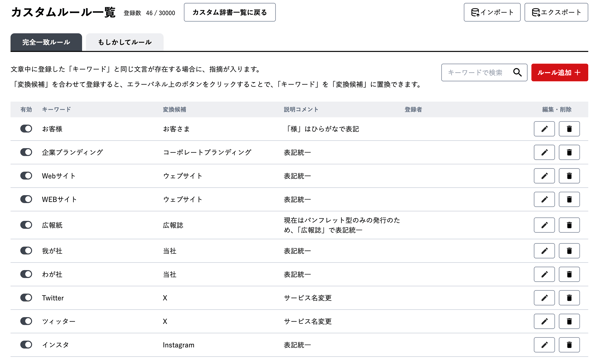Edit the Twitter rule

coord(544,298)
